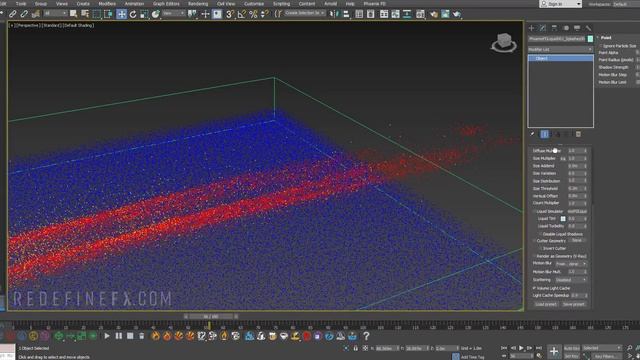Screen dimensions: 640x360
Task: Toggle the Angle Snap icon
Action: click(242, 14)
